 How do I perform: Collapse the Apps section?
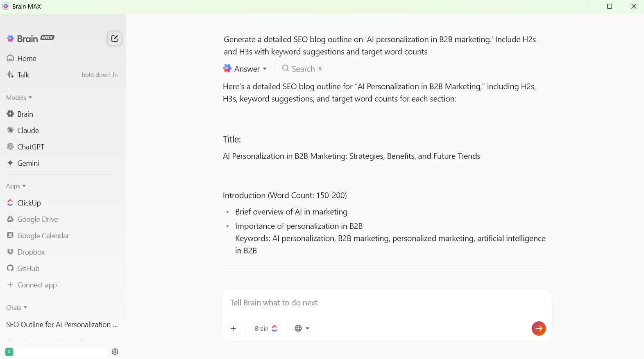tap(16, 186)
